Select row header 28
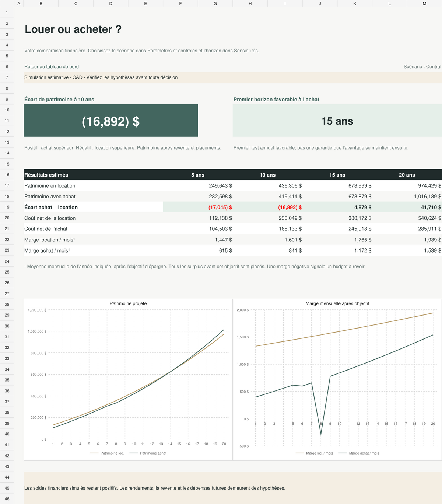The image size is (442, 504). click(7, 304)
